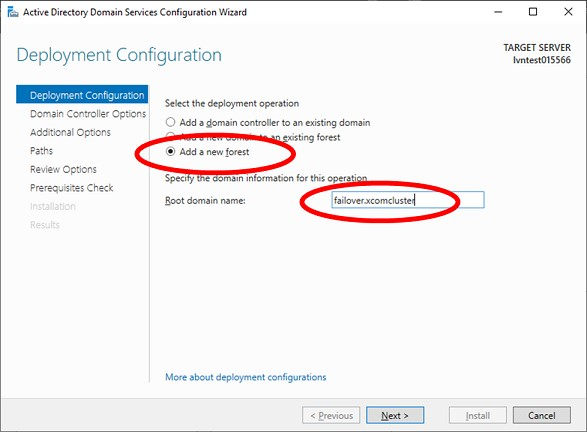Viewport: 587px width, 432px height.
Task: Cancel the configuration wizard
Action: (x=542, y=416)
